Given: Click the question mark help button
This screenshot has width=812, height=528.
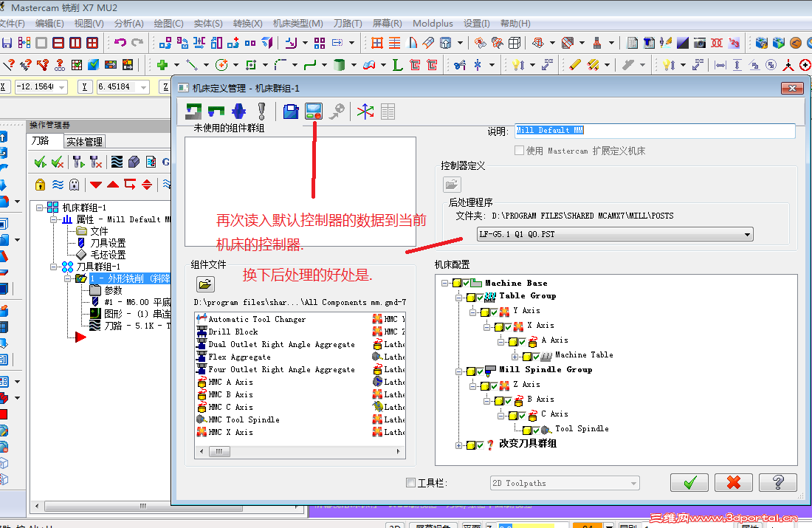Looking at the screenshot, I should coord(777,482).
